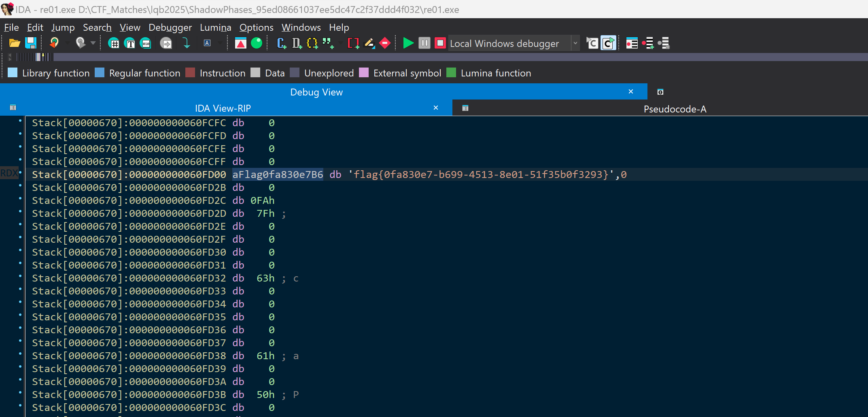The height and width of the screenshot is (417, 868).
Task: Open the Debugger menu
Action: pos(170,28)
